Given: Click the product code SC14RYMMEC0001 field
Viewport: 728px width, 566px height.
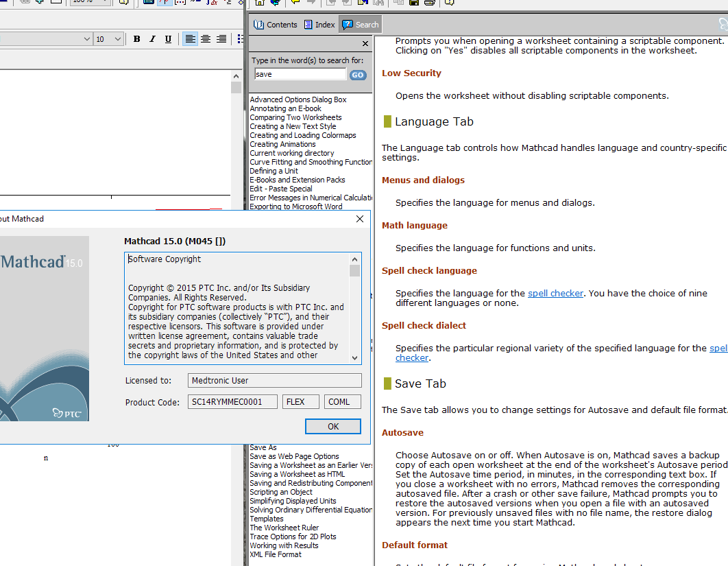Looking at the screenshot, I should click(x=232, y=402).
